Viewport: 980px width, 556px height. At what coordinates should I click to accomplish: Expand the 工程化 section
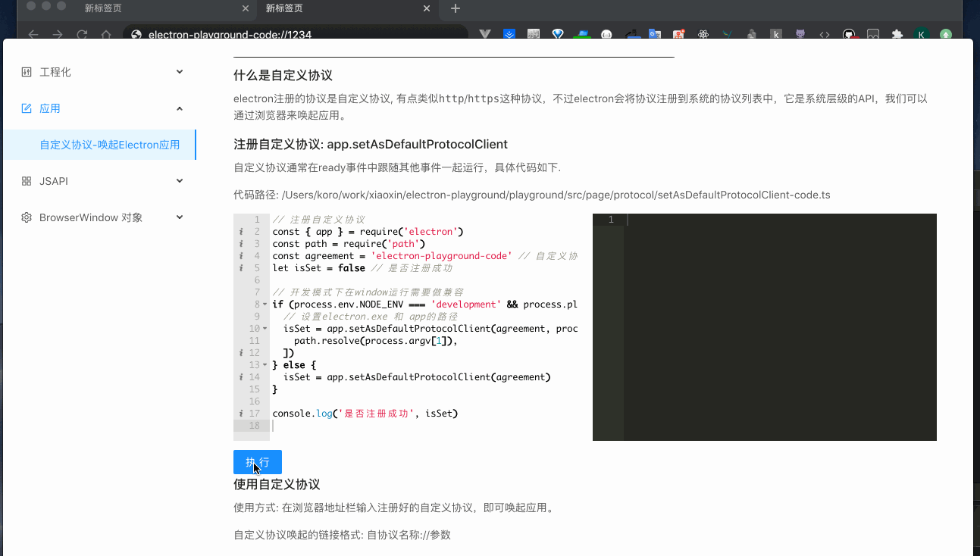[x=179, y=72]
